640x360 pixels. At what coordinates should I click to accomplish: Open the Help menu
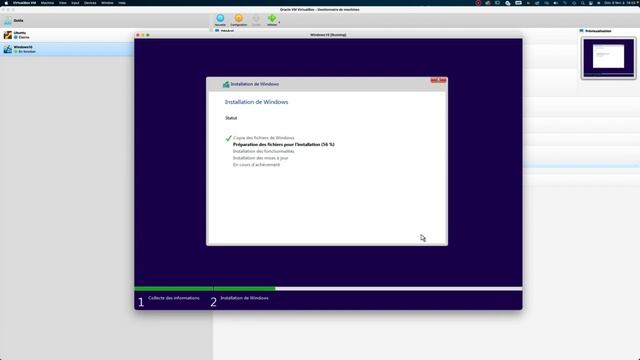(122, 3)
